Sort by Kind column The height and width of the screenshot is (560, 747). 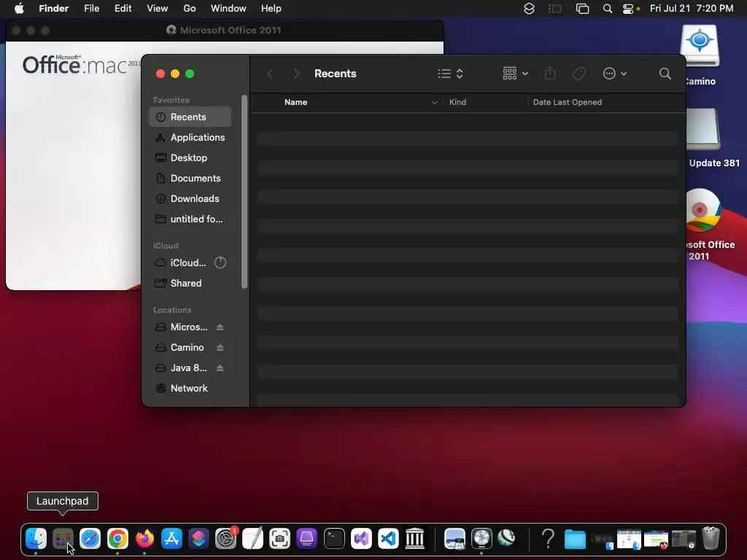point(458,102)
